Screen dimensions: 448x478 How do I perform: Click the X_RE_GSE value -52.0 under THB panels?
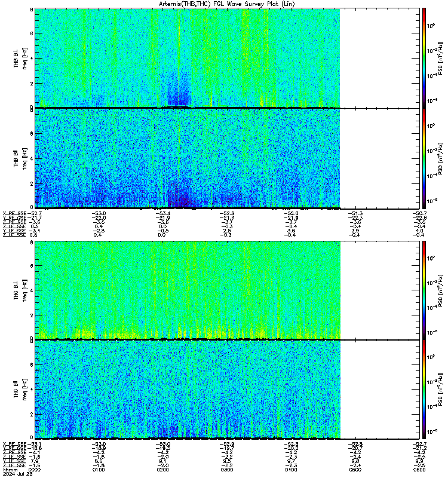coord(291,213)
